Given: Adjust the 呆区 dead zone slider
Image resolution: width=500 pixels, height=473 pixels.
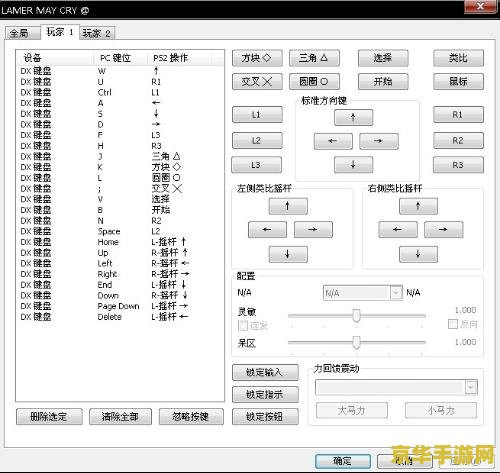Looking at the screenshot, I should (x=356, y=342).
